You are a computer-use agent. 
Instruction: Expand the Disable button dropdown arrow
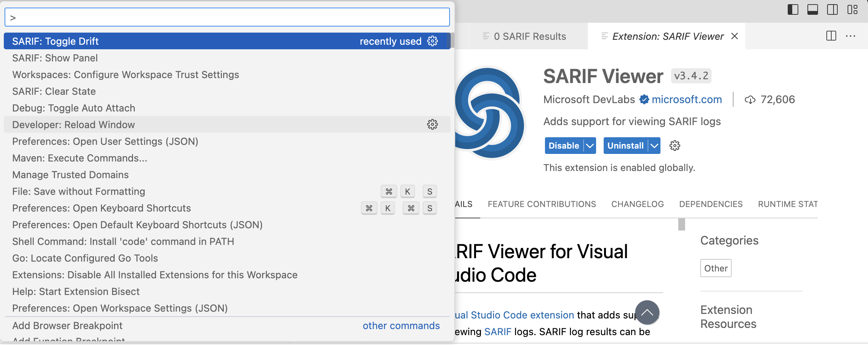(590, 146)
